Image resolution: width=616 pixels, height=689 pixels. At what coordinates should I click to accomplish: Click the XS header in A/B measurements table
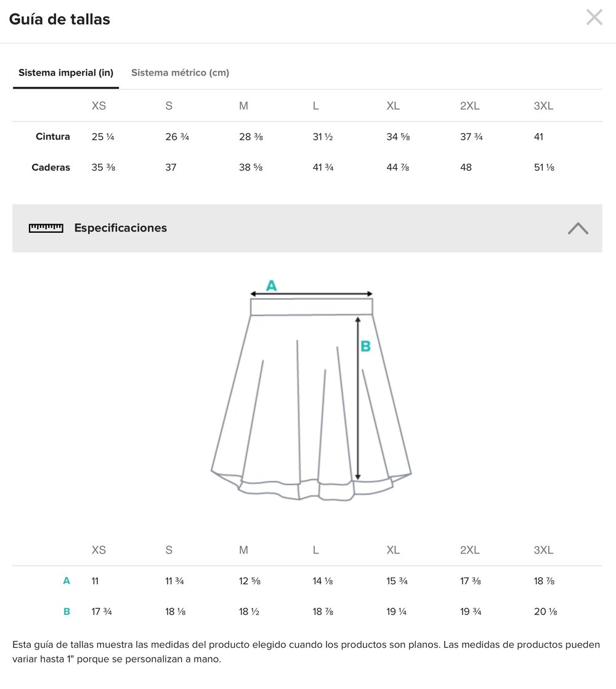99,550
